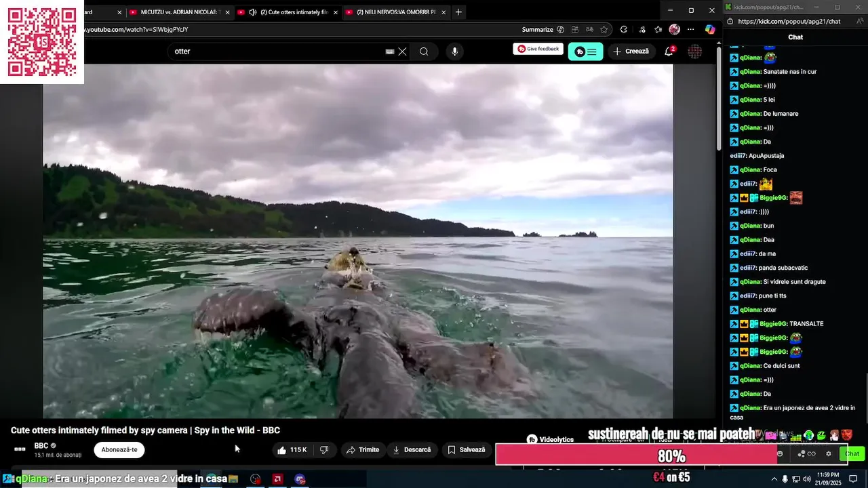Open the TubeBuddy teal menu button
This screenshot has height=488, width=868.
pyautogui.click(x=585, y=52)
